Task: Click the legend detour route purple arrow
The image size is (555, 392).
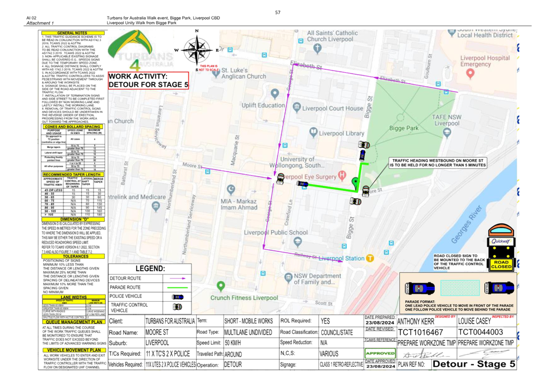Action: (178, 278)
